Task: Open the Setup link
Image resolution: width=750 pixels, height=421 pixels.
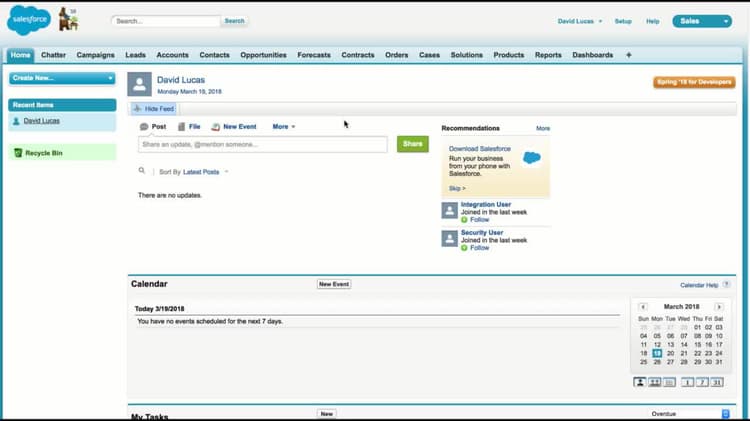Action: 623,21
